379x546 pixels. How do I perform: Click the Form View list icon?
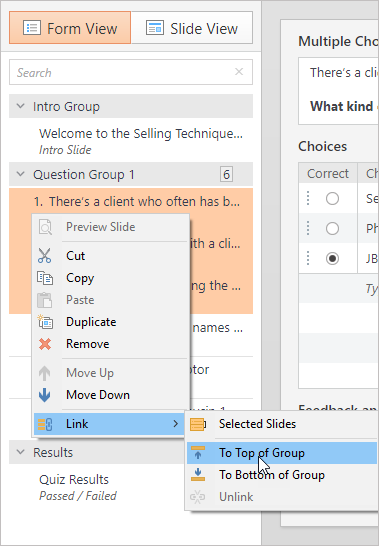click(32, 28)
